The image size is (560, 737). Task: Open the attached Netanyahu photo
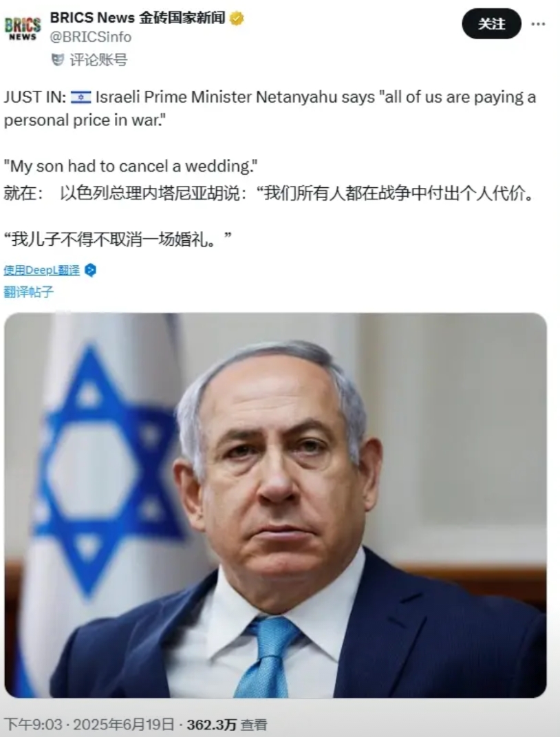[x=275, y=505]
